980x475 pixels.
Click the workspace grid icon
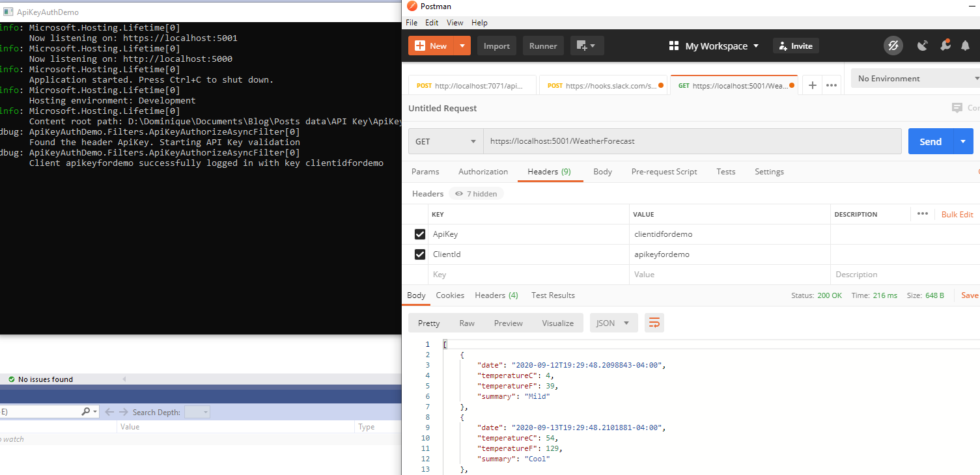pyautogui.click(x=674, y=46)
